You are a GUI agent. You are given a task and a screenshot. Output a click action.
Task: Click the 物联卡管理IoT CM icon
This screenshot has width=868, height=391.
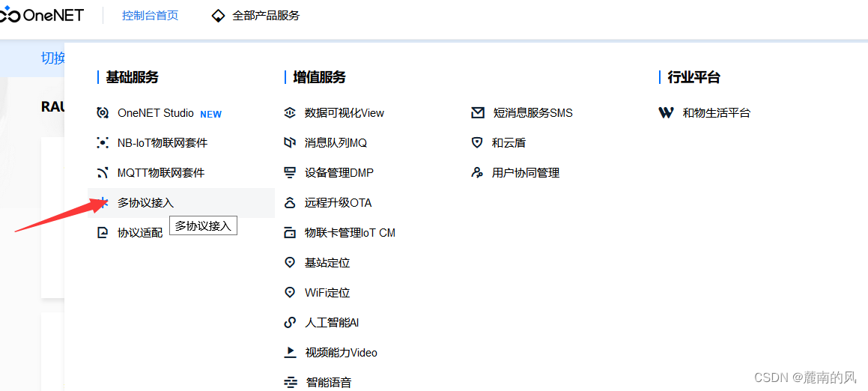(290, 233)
